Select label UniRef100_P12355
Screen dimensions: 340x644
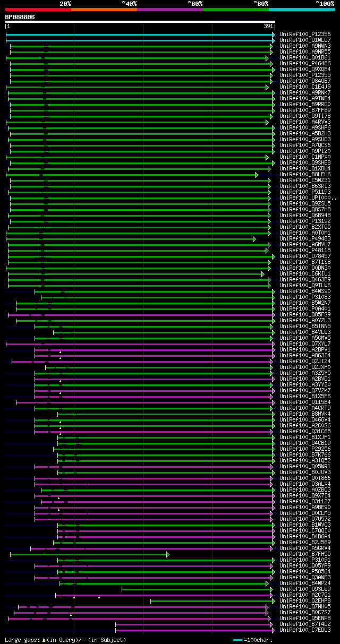point(305,75)
